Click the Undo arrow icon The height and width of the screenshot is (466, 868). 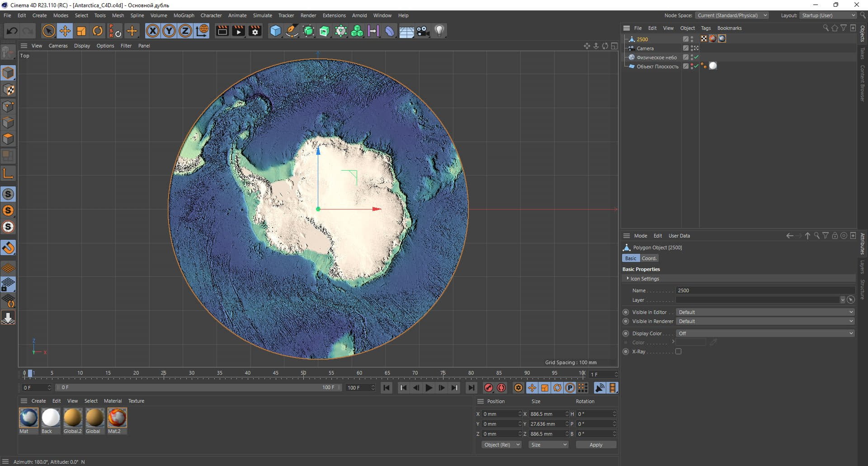click(12, 31)
